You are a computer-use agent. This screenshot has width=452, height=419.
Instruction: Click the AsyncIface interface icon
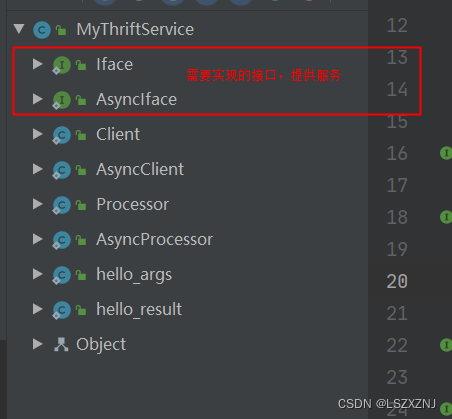coord(62,100)
